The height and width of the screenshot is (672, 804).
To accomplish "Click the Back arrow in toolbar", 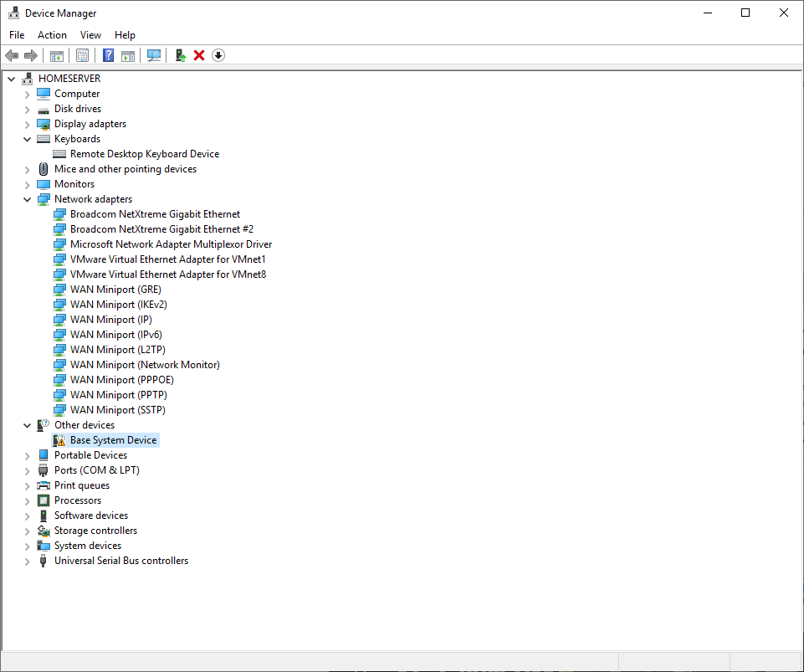I will [x=12, y=55].
